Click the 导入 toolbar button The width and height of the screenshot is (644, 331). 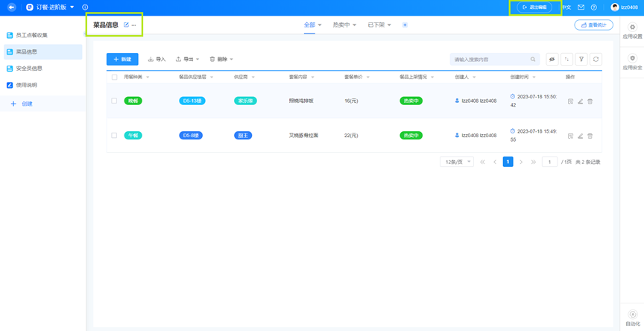click(x=157, y=59)
